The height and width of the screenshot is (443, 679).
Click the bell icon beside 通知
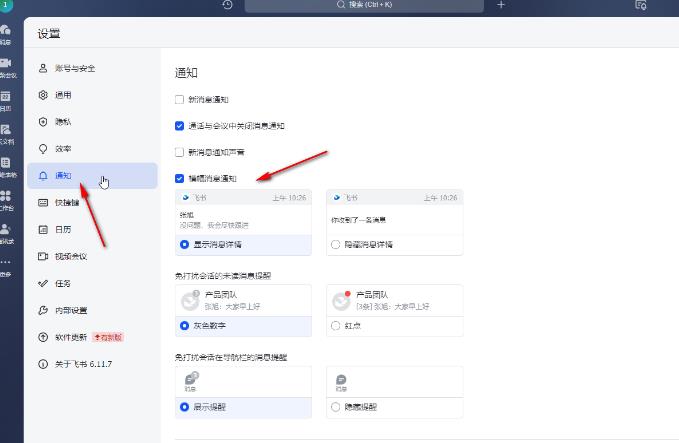43,176
